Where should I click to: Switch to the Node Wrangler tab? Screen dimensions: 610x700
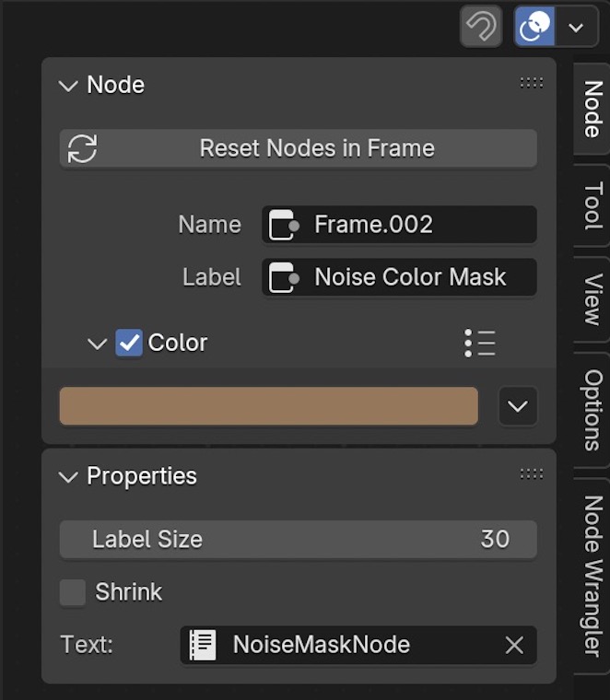point(592,576)
